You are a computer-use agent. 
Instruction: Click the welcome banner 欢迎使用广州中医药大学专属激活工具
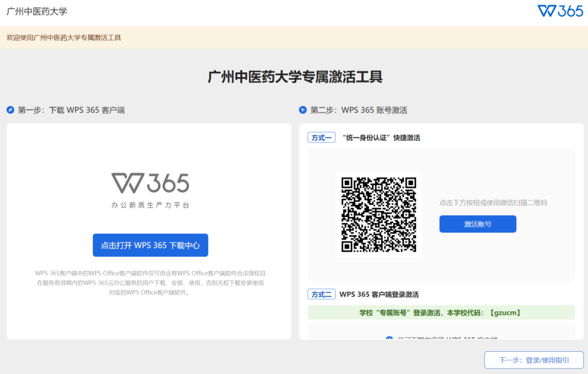[64, 38]
